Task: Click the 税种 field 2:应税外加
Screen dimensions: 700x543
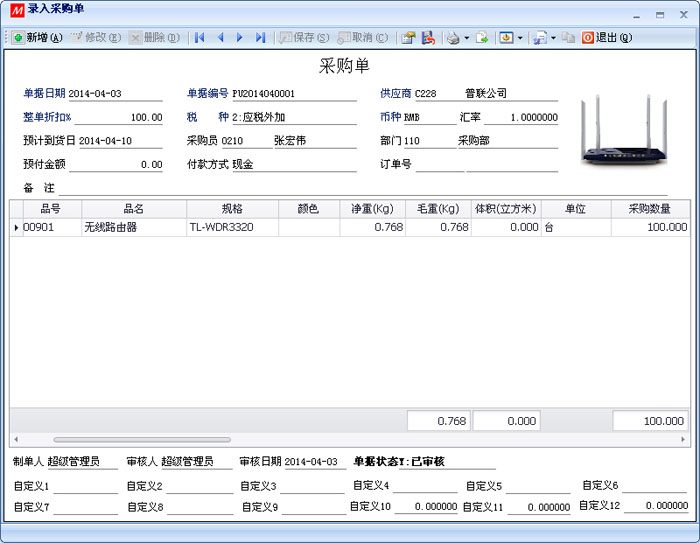Action: coord(294,117)
